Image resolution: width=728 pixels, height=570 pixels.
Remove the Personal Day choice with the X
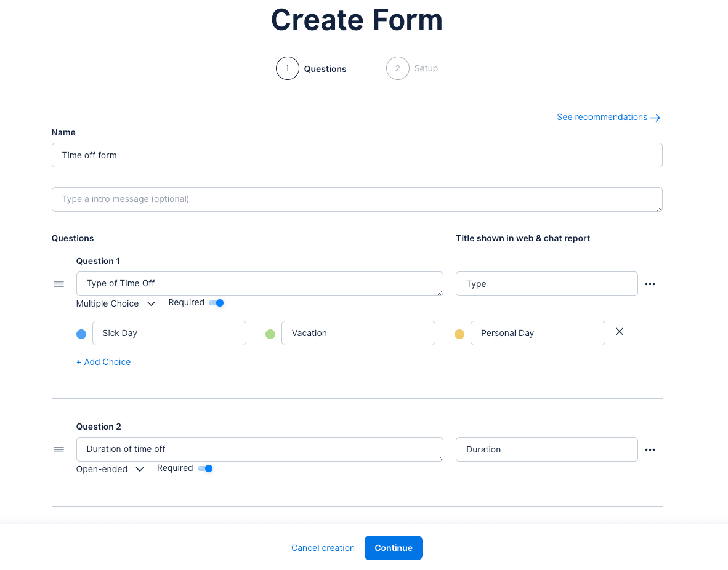[x=619, y=332]
